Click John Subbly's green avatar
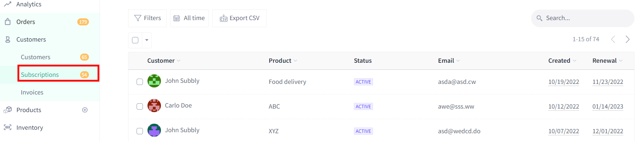The image size is (644, 141). click(154, 81)
